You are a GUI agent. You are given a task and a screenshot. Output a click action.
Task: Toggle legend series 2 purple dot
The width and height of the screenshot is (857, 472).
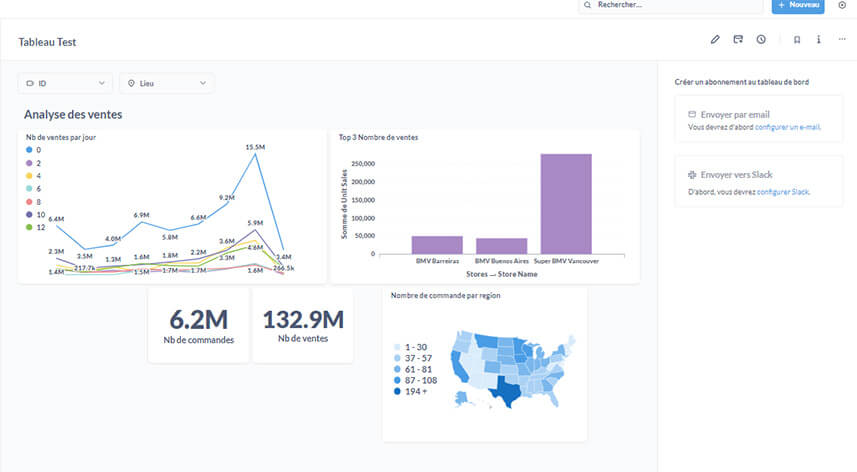(29, 163)
